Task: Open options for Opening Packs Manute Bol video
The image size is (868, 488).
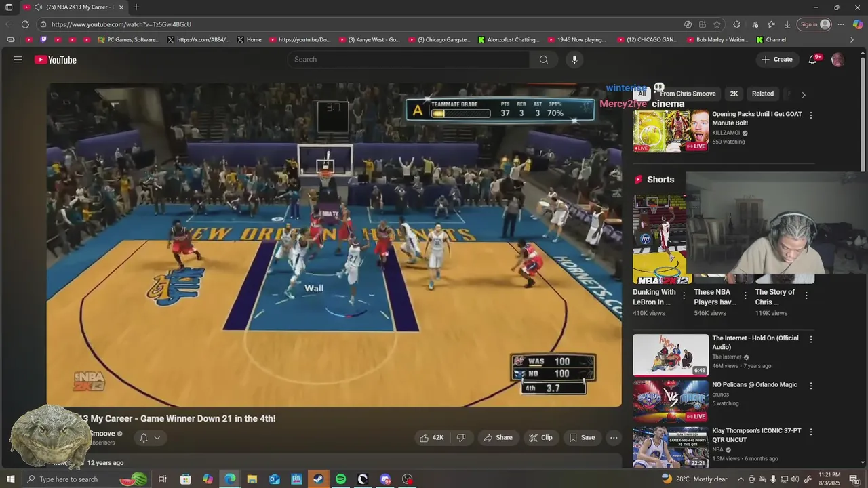Action: click(811, 115)
